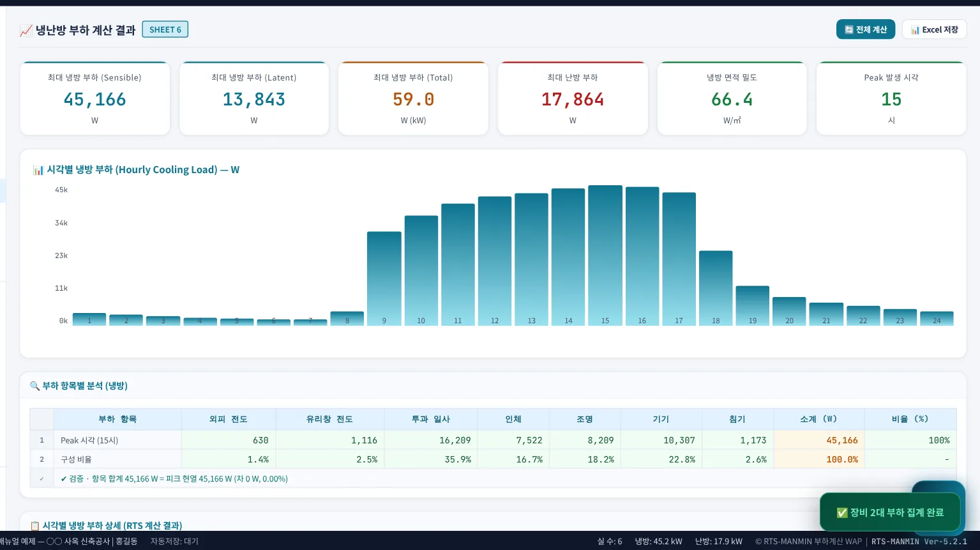Click the 유리창 전도 column header
Viewport: 980px width, 550px height.
tap(330, 419)
